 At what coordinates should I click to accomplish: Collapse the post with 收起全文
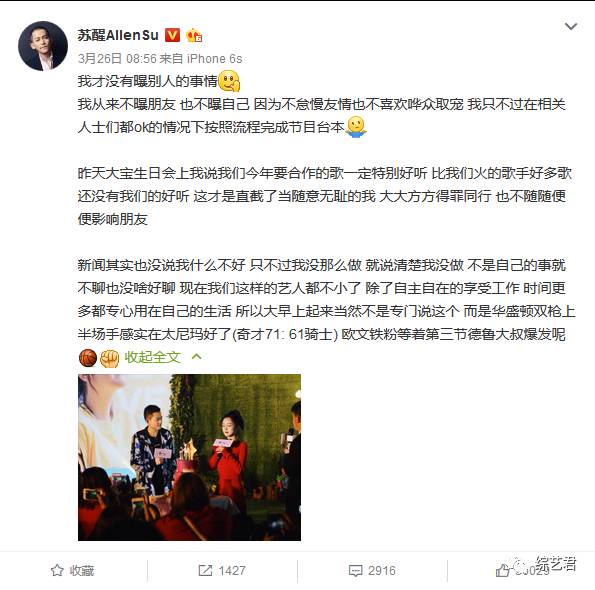coord(152,357)
